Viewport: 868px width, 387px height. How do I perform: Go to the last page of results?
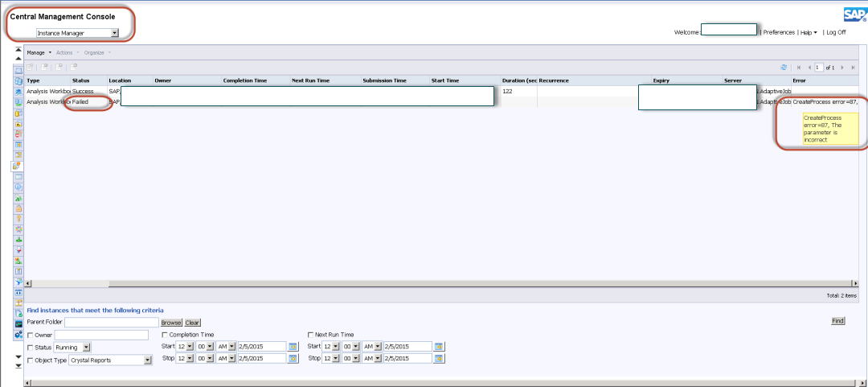pyautogui.click(x=853, y=67)
